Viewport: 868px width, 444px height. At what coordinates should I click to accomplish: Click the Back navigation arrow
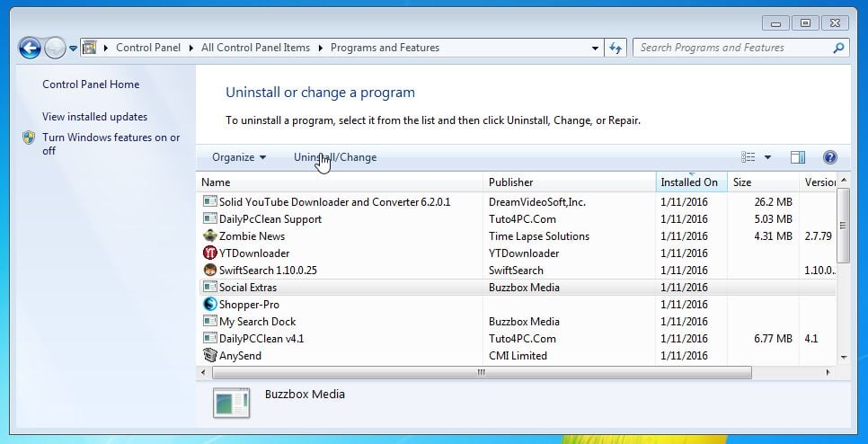29,49
